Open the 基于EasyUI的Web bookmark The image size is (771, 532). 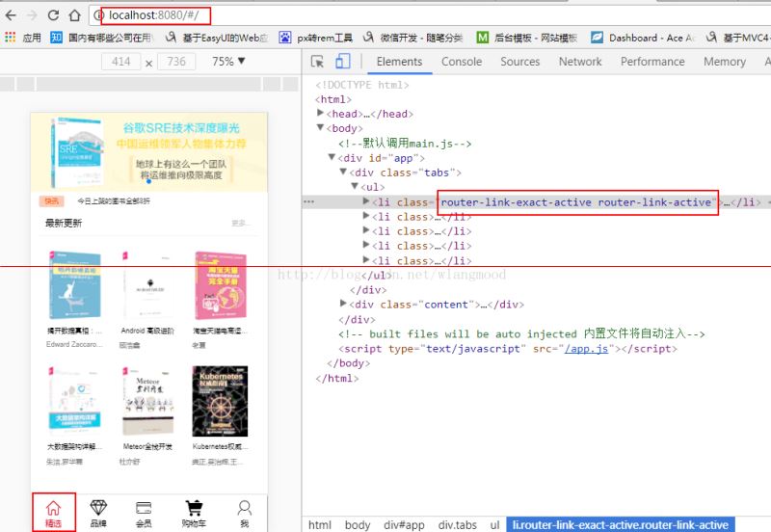(x=217, y=38)
